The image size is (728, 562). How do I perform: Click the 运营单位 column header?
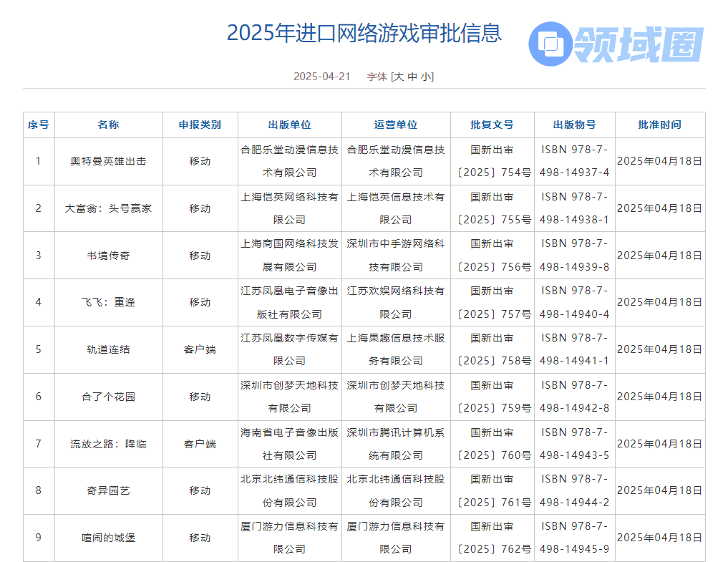(x=396, y=125)
